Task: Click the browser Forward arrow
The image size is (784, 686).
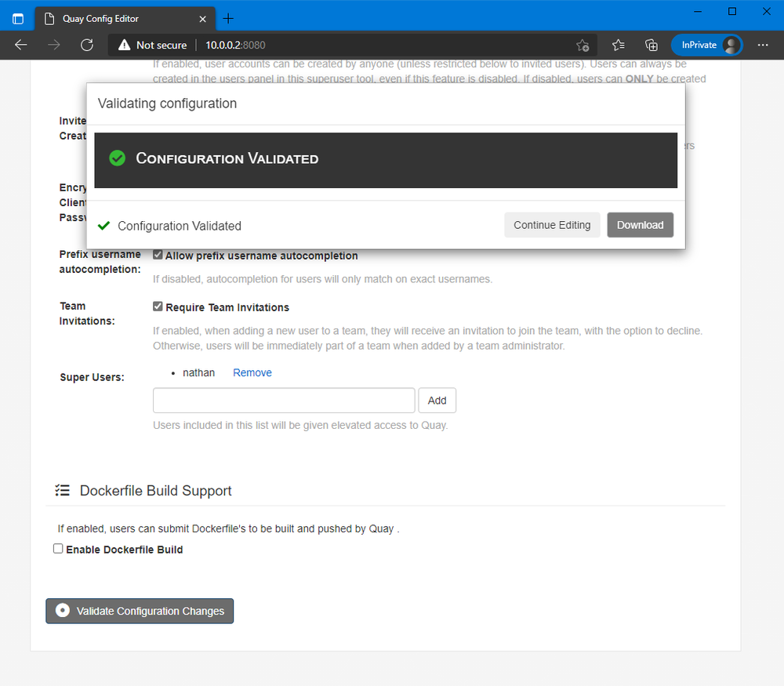Action: pos(54,45)
